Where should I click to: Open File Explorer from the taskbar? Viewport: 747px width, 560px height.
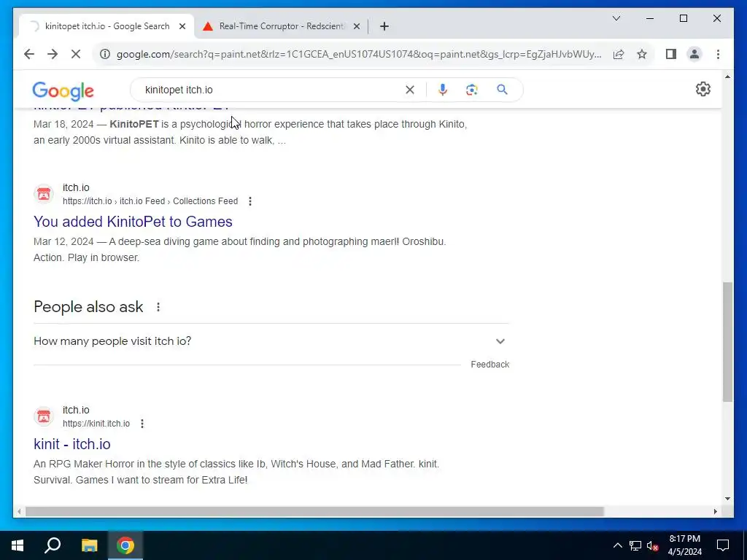pos(89,545)
